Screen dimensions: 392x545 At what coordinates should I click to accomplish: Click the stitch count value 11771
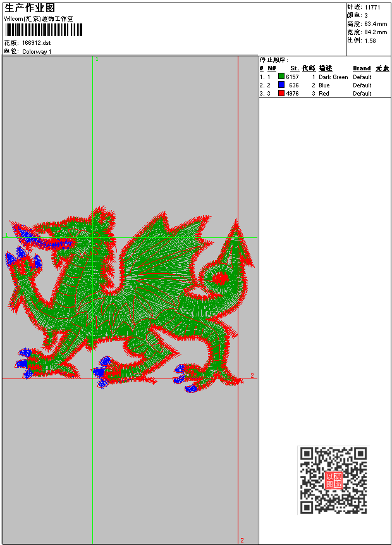coord(372,7)
